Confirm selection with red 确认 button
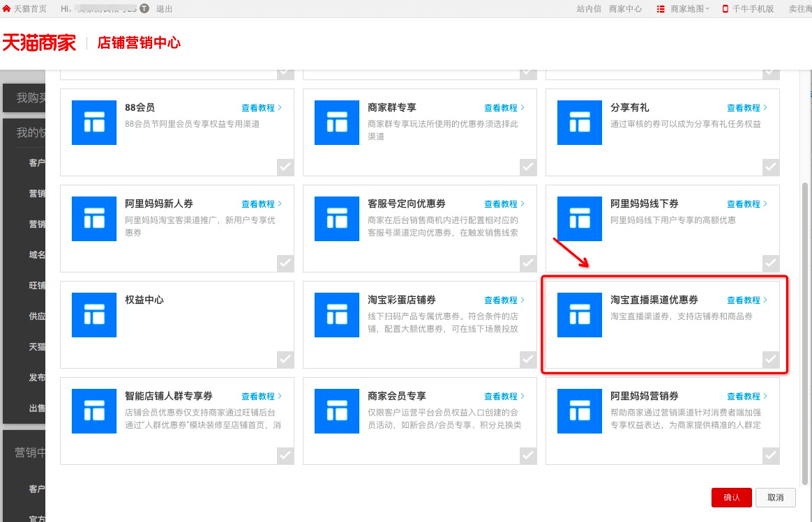This screenshot has width=812, height=522. click(x=731, y=497)
